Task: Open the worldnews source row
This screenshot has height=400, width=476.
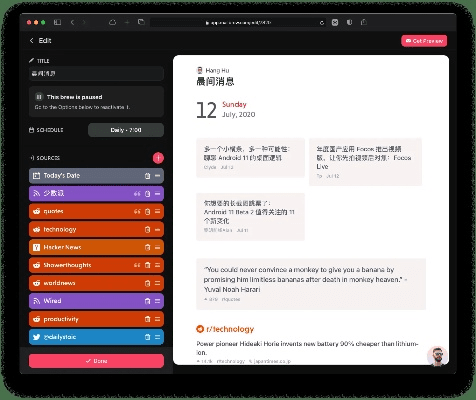Action: point(96,283)
